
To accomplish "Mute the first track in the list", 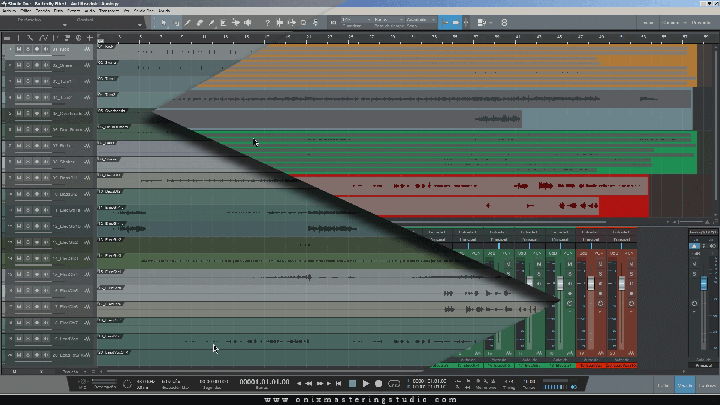I will click(19, 49).
